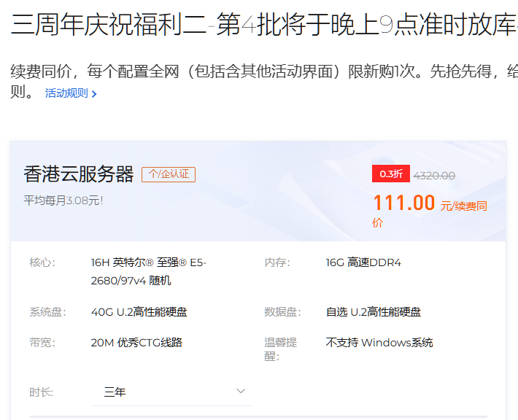The image size is (518, 420).
Task: Click the 内存: label
Action: tap(277, 262)
